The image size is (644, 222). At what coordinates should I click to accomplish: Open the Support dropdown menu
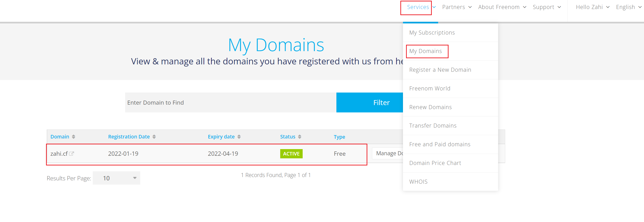(x=547, y=7)
